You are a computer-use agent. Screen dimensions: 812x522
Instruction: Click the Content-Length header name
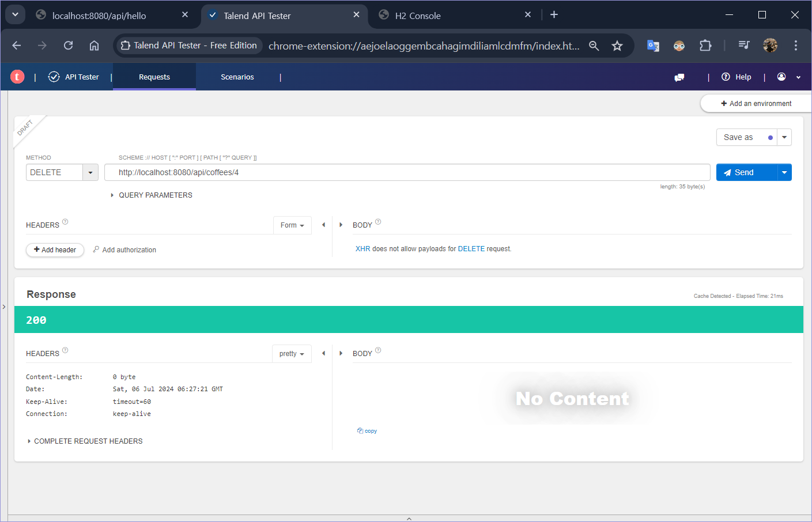tap(54, 377)
